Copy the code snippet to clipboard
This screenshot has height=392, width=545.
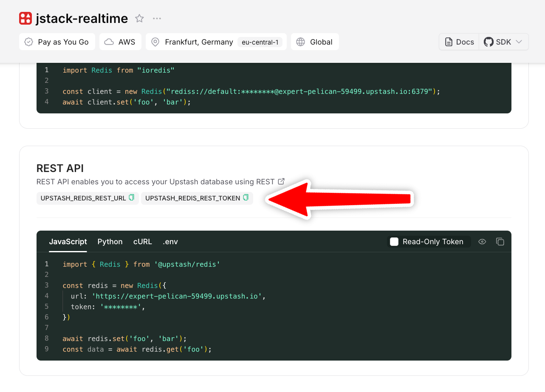(500, 241)
